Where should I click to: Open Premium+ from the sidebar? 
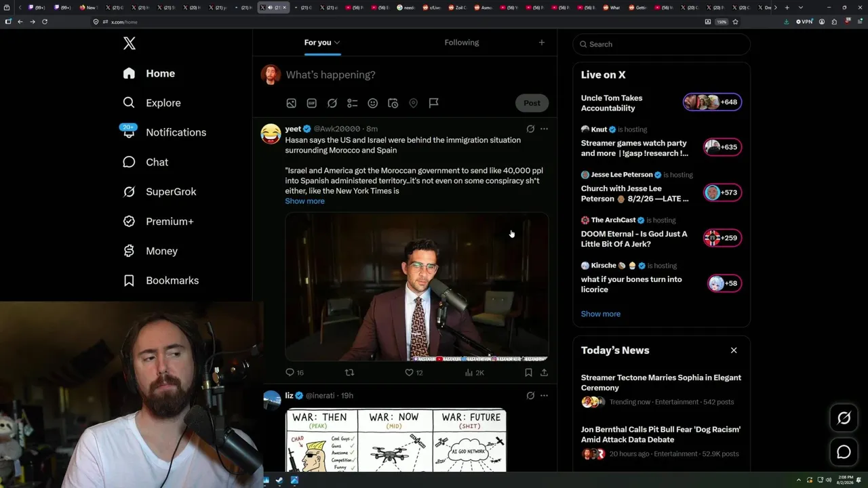pos(158,222)
